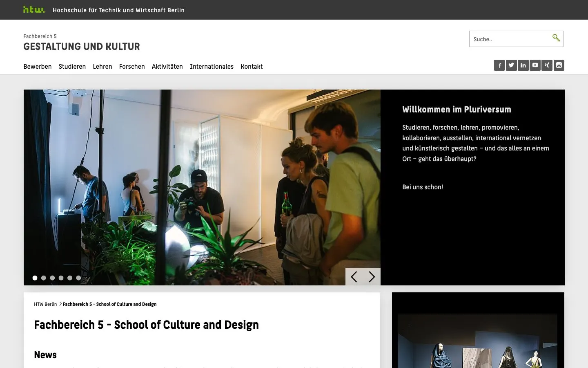The height and width of the screenshot is (368, 588).
Task: Click Fachbereich 5 breadcrumb item
Action: (109, 304)
